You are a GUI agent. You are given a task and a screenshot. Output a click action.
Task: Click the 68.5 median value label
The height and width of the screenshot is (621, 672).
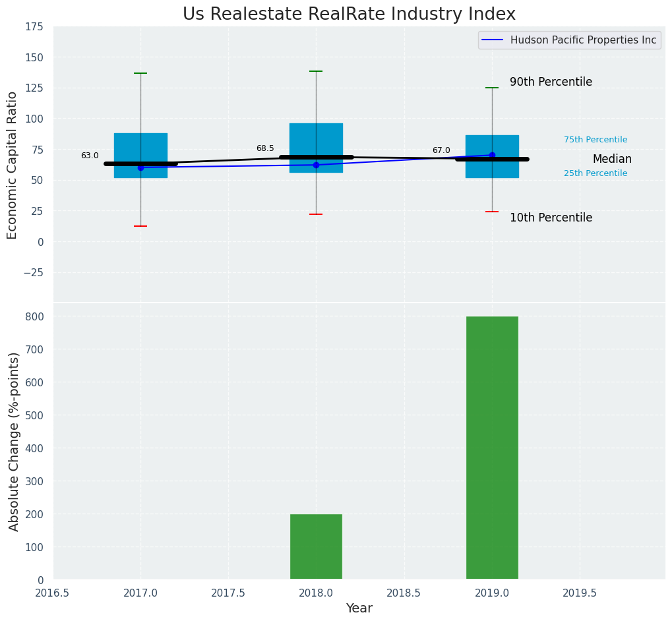[265, 148]
